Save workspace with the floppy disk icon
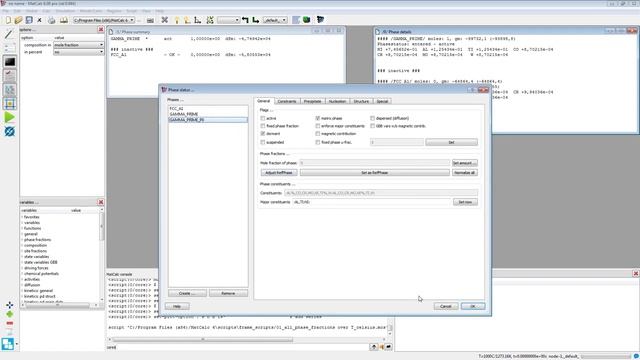The width and height of the screenshot is (640, 360). point(29,20)
